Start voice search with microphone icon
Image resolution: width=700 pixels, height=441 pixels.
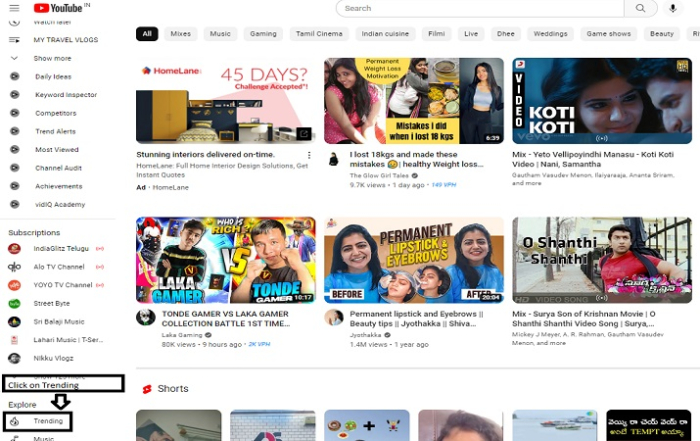coord(673,8)
